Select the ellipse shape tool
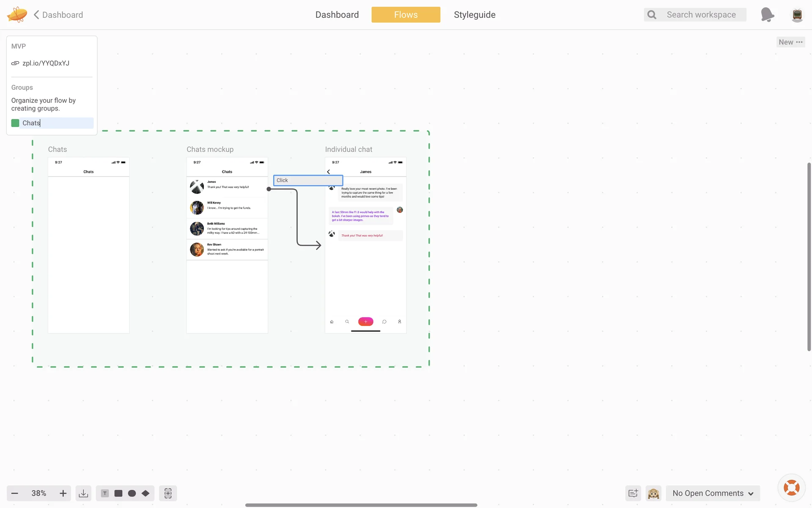The image size is (812, 508). 132,493
